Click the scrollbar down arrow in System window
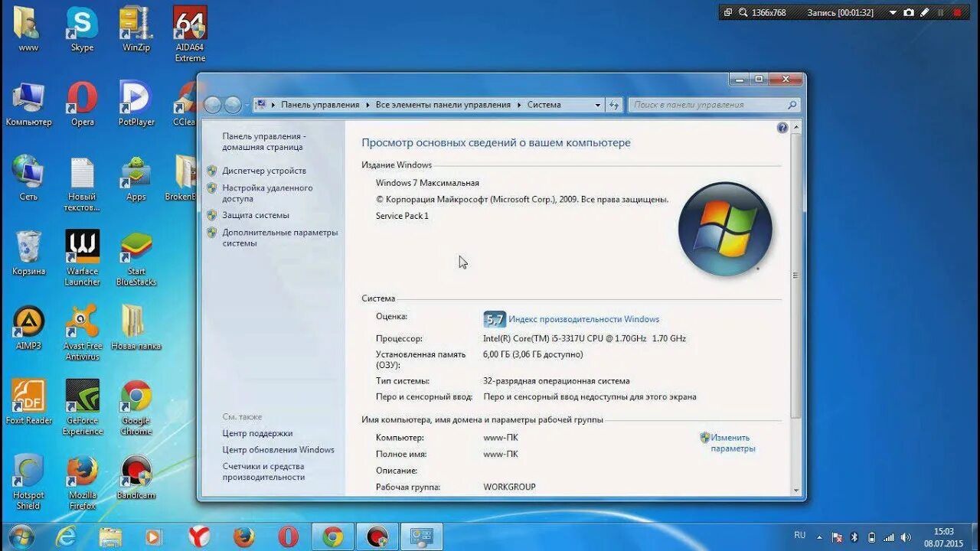The width and height of the screenshot is (980, 551). point(795,491)
